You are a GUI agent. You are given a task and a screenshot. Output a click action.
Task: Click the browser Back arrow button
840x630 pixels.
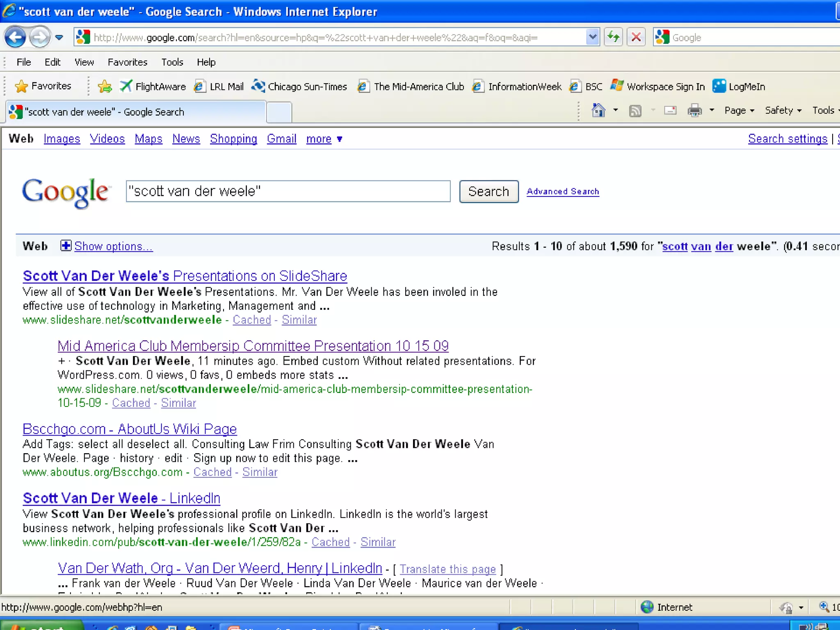click(x=16, y=37)
